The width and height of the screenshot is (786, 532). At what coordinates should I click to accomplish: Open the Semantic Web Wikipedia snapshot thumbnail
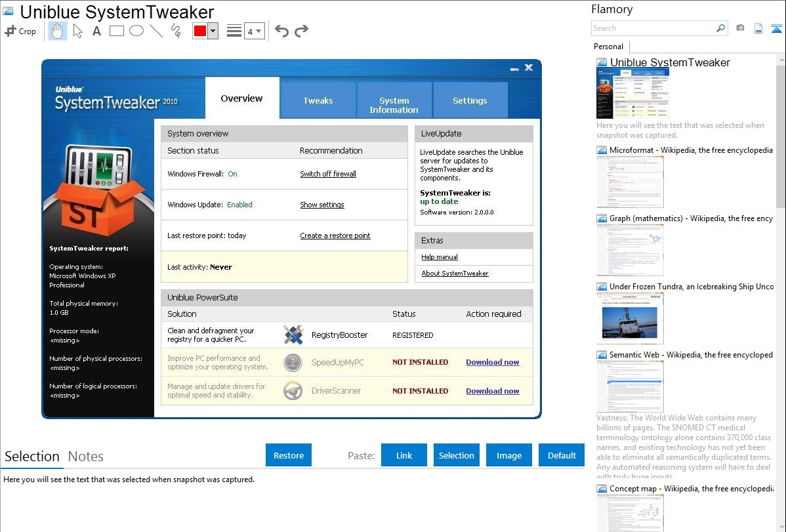pos(630,386)
